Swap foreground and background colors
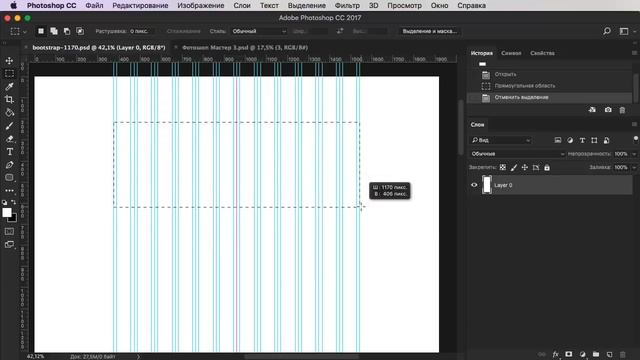This screenshot has height=360, width=640. [x=13, y=202]
